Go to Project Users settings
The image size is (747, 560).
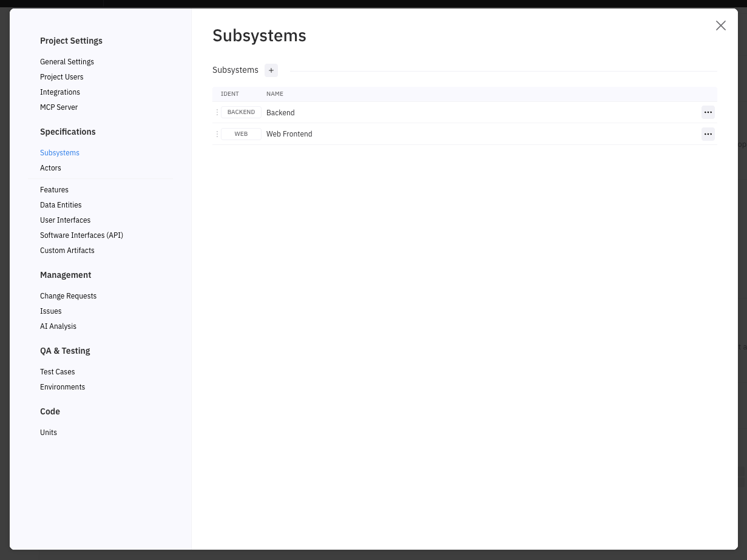pyautogui.click(x=62, y=77)
